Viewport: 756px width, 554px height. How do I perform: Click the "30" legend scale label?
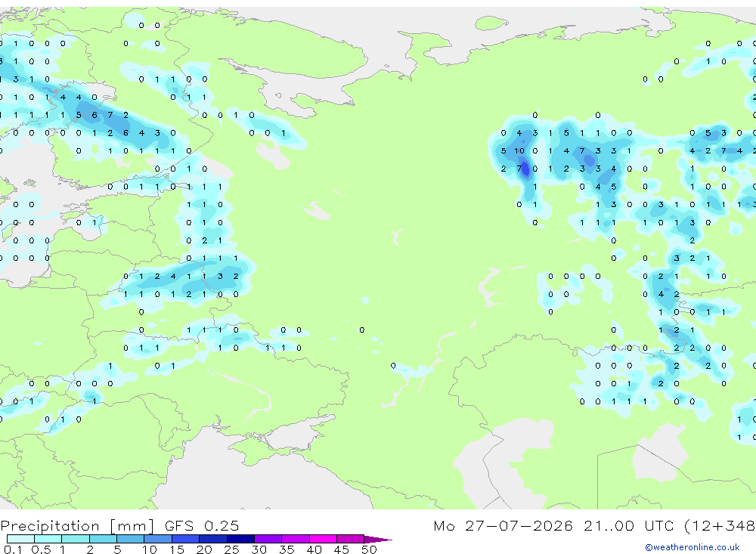[x=259, y=549]
